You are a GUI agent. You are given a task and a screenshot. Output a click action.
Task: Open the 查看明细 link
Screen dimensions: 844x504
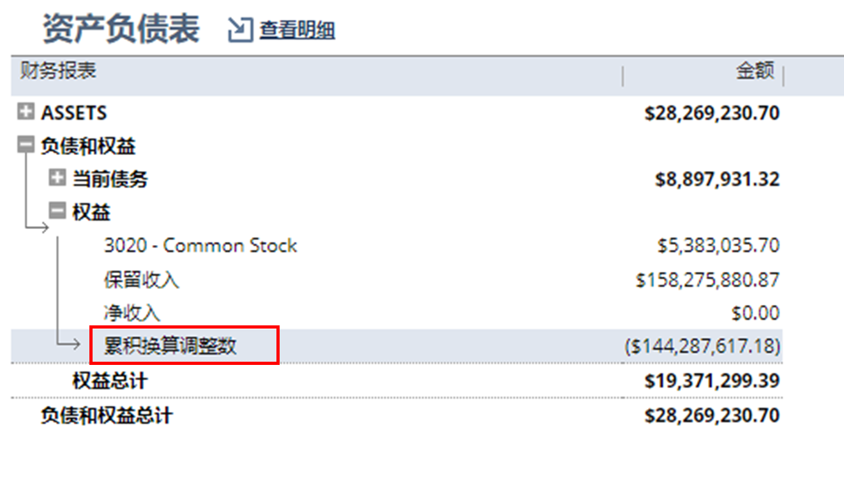point(297,29)
